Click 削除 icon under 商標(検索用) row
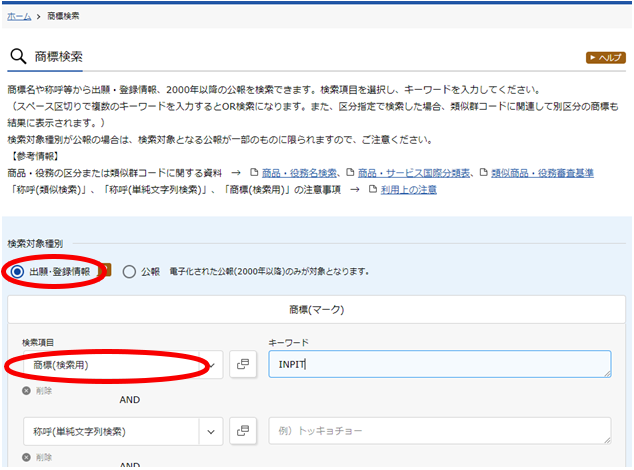The height and width of the screenshot is (470, 634). tap(26, 391)
